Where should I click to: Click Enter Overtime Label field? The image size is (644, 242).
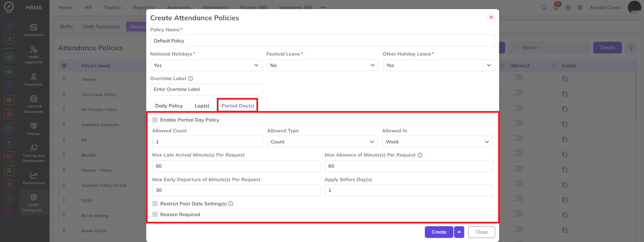[206, 89]
